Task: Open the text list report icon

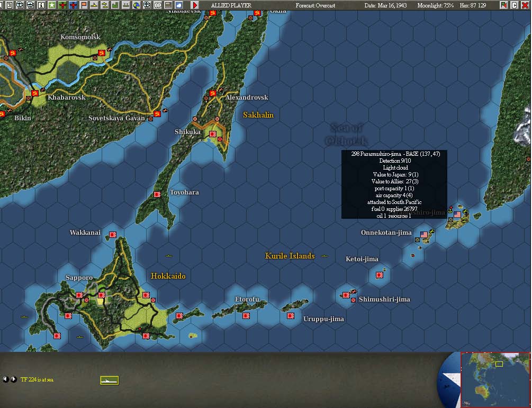Action: pos(10,5)
